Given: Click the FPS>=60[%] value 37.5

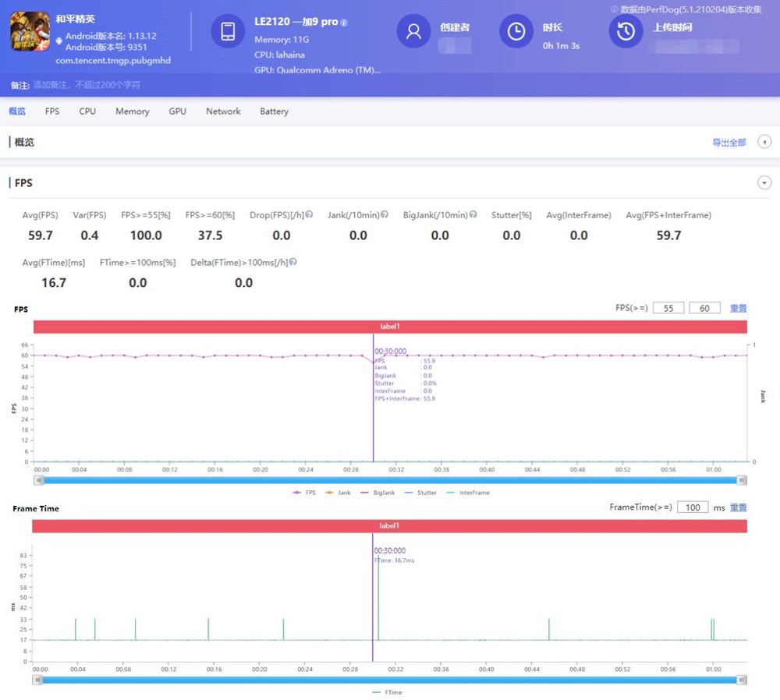Looking at the screenshot, I should pos(211,235).
